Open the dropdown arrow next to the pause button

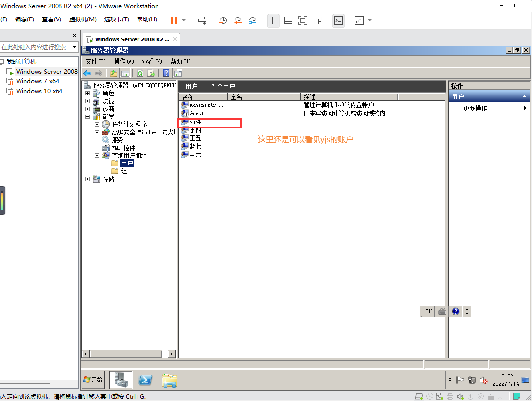point(183,20)
